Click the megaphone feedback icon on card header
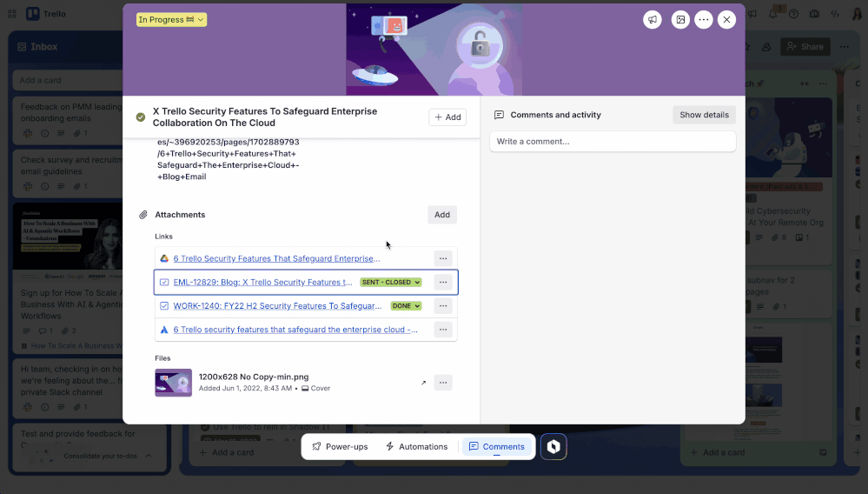Screen dimensions: 868x494 653,19
